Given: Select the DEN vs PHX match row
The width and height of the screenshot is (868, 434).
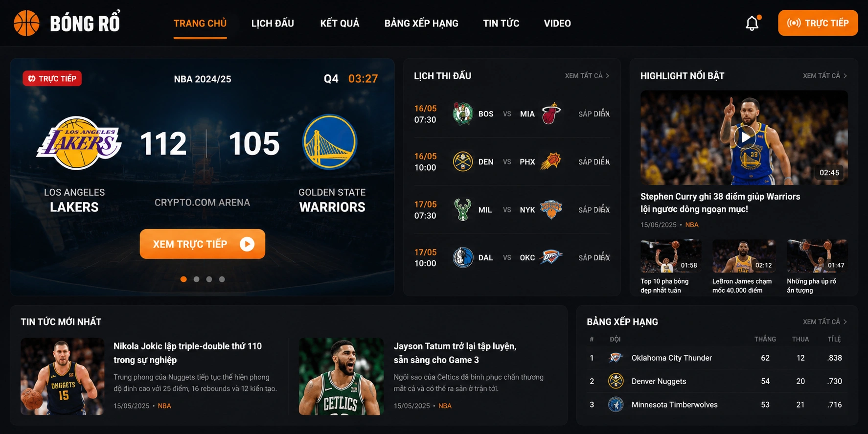Looking at the screenshot, I should click(x=512, y=161).
